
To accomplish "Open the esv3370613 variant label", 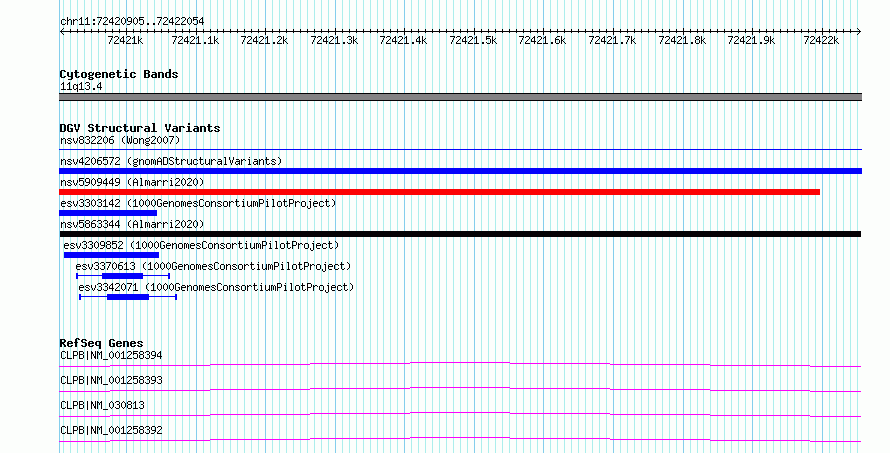I will point(213,266).
